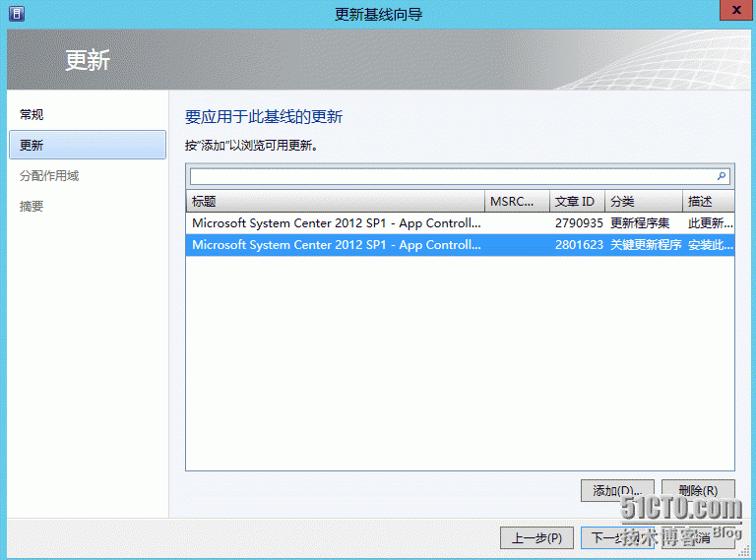This screenshot has width=756, height=560.
Task: Sort by the 文章 ID column header
Action: pos(577,202)
